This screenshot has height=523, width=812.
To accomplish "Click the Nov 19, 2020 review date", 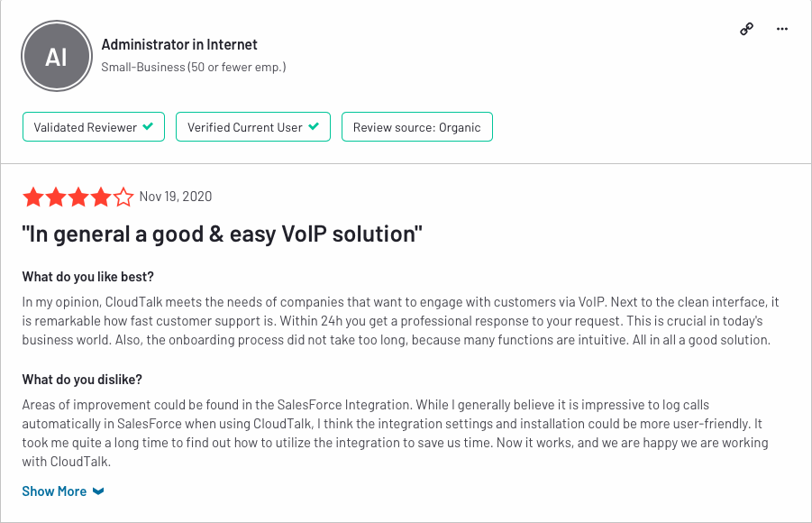I will coord(176,197).
